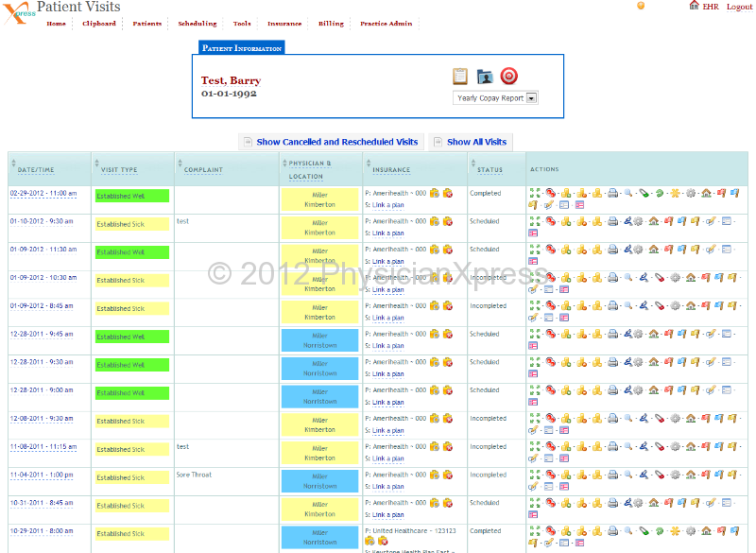Click the green Established Well cell for 02-29-2012
Image resolution: width=756 pixels, height=553 pixels.
tap(131, 196)
